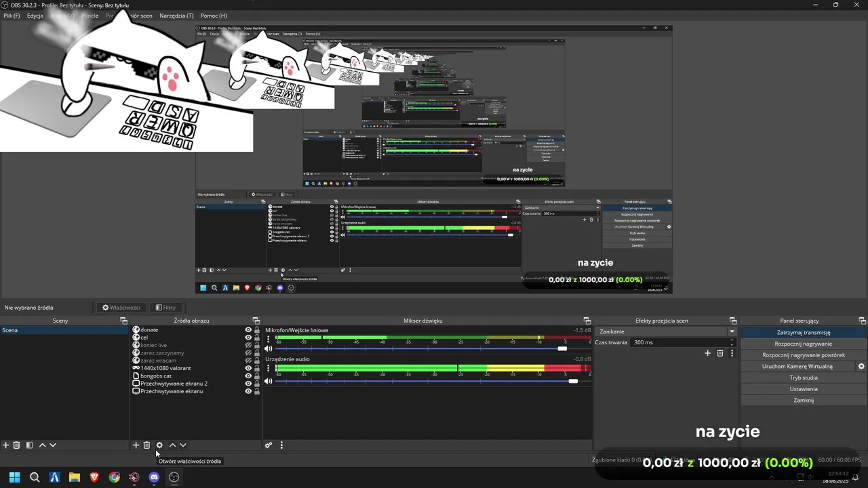Viewport: 868px width, 488px height.
Task: Open Windows Start menu
Action: (14, 477)
